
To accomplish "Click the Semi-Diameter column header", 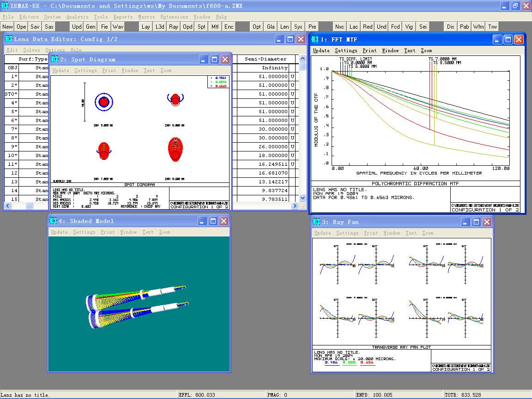I will coord(266,59).
